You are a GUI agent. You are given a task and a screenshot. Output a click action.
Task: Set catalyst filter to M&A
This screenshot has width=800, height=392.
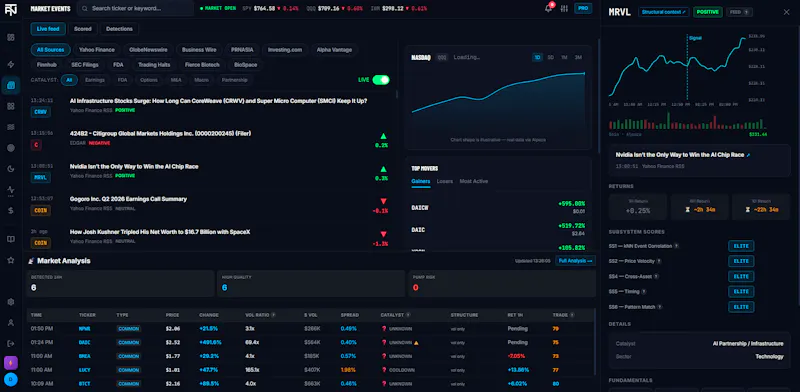[x=176, y=80]
